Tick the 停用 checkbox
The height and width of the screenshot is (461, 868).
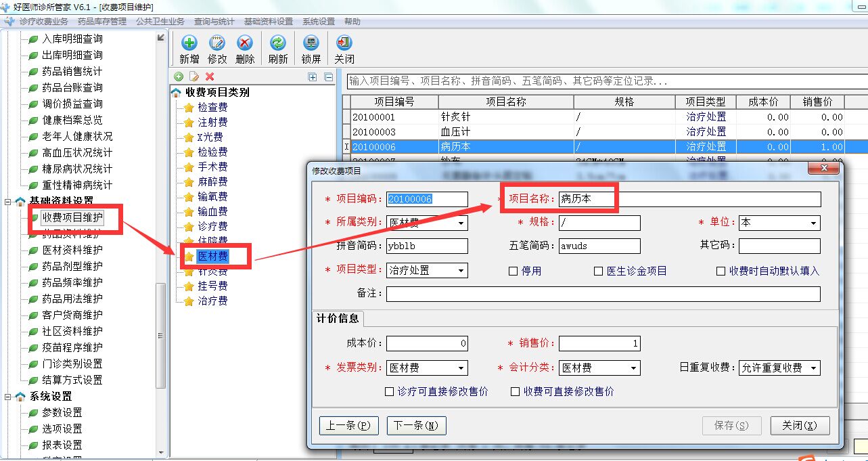tap(513, 271)
